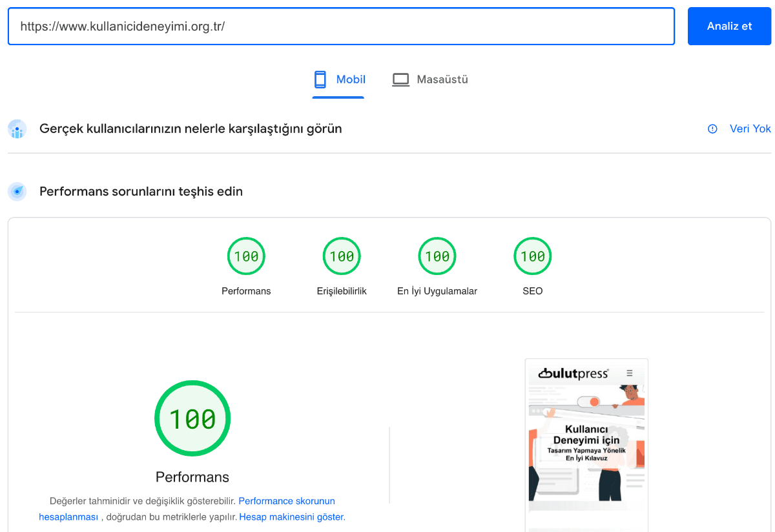This screenshot has width=775, height=532.
Task: Click the phone icon beside Mobil
Action: (320, 79)
